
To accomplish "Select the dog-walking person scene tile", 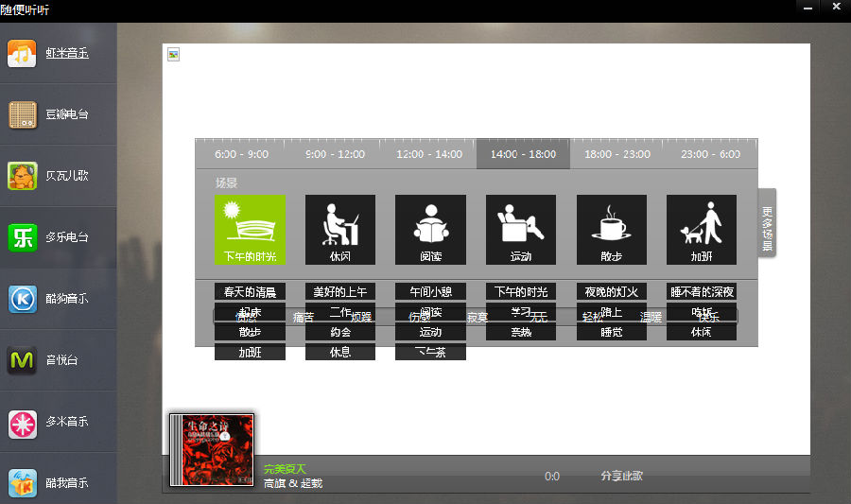I will (702, 230).
